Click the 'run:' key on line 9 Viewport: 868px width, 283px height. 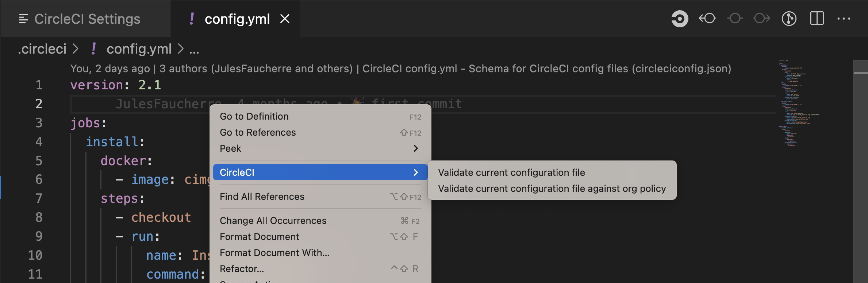click(x=146, y=237)
